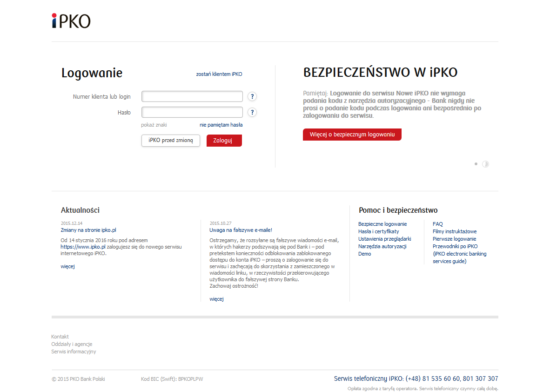Click the date 2015.12.14
Viewport: 550px width, 392px height.
pyautogui.click(x=72, y=223)
